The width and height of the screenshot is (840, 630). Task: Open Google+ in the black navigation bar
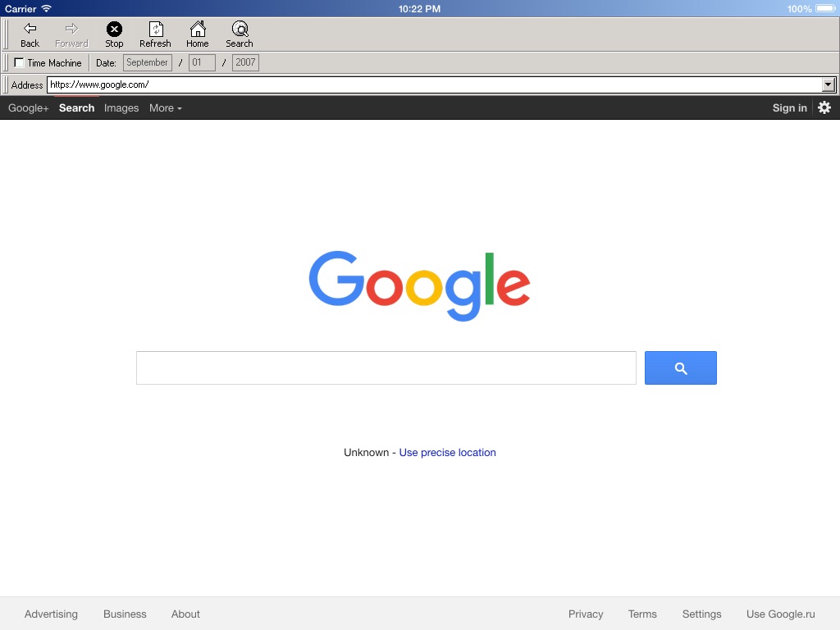tap(29, 108)
